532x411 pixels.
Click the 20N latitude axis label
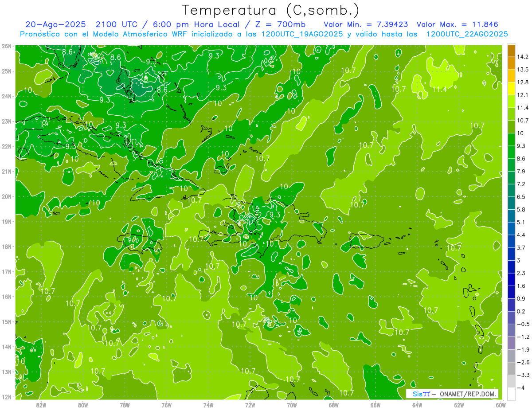point(6,196)
